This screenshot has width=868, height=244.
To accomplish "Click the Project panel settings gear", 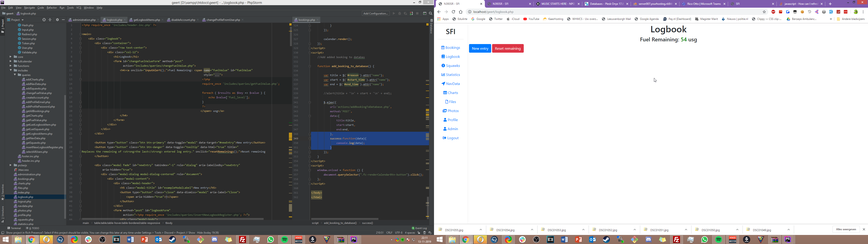I will [57, 20].
